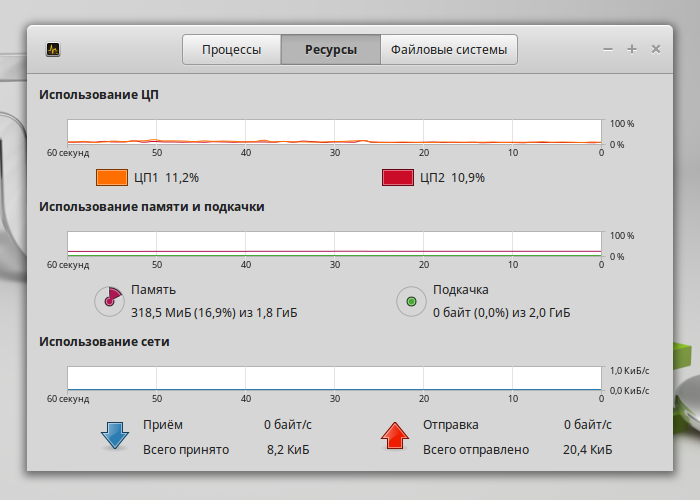Click the Подкачка green circle icon
Image resolution: width=700 pixels, height=500 pixels.
pyautogui.click(x=411, y=301)
